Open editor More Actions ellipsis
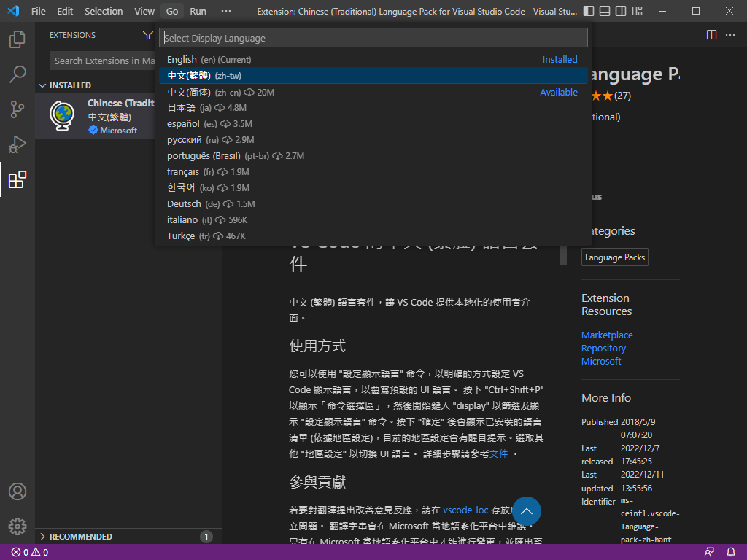This screenshot has width=747, height=560. coord(729,35)
